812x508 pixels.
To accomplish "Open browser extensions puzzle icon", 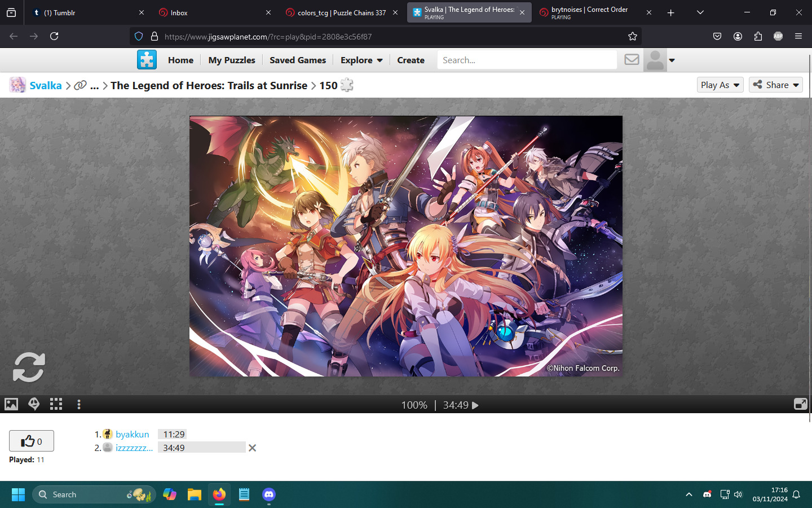I will [758, 36].
